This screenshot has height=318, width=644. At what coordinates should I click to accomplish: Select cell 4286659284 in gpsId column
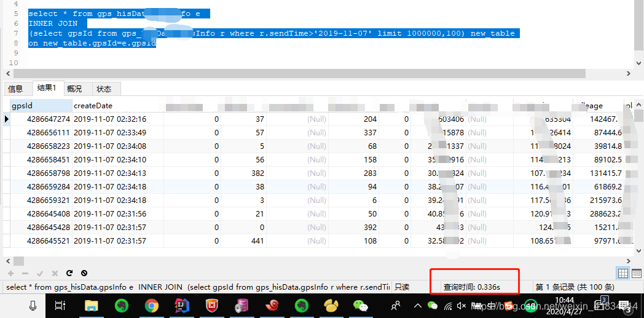[x=41, y=187]
